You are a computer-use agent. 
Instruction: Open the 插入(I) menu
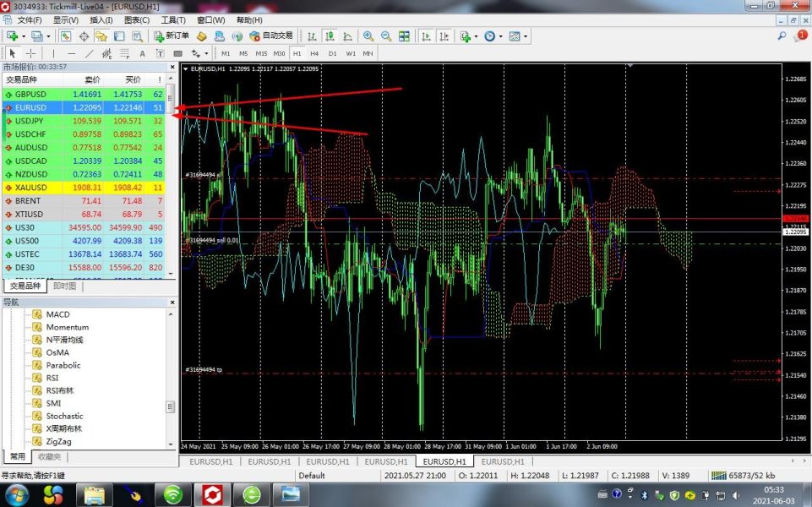click(x=101, y=19)
